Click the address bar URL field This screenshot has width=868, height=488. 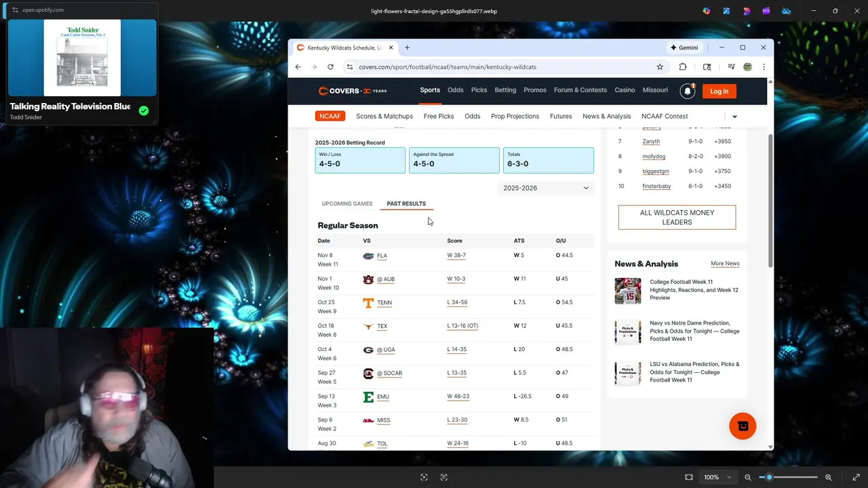[502, 67]
